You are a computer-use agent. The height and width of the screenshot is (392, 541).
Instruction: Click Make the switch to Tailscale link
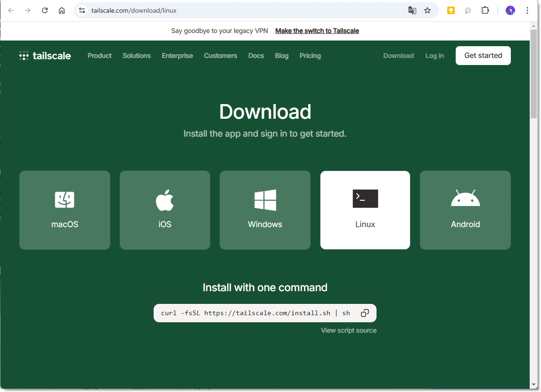pos(317,31)
